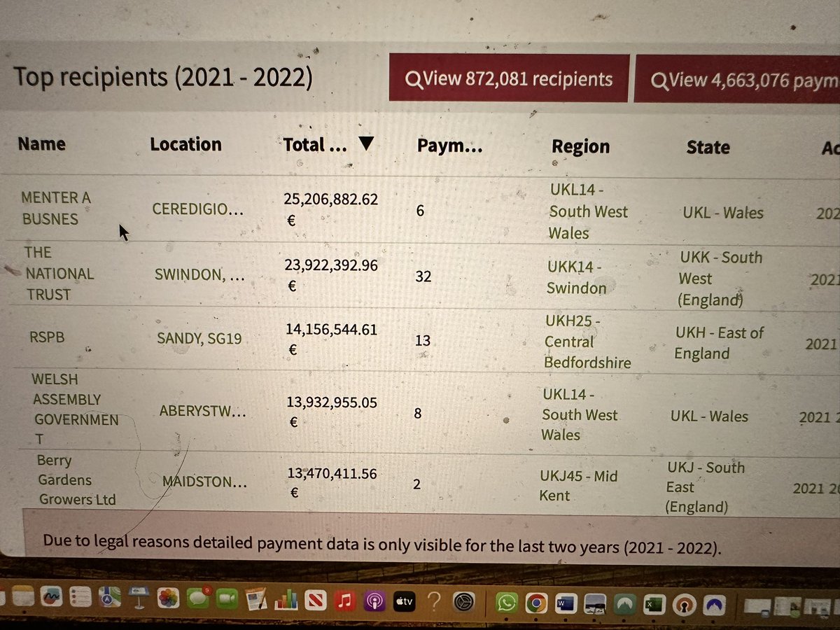Viewport: 840px width, 630px height.
Task: Click the MAIDSTON... location cell
Action: [x=204, y=482]
